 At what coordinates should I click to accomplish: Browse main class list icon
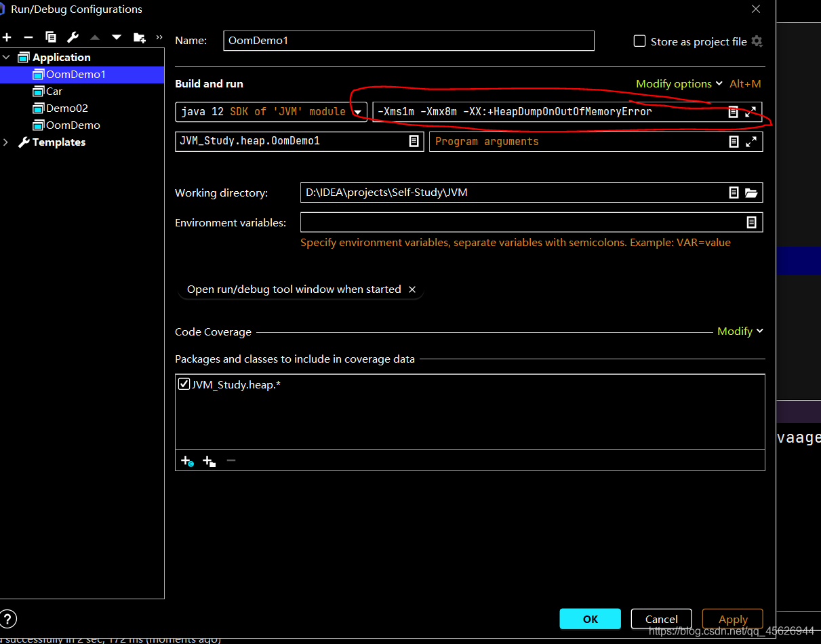(x=414, y=141)
